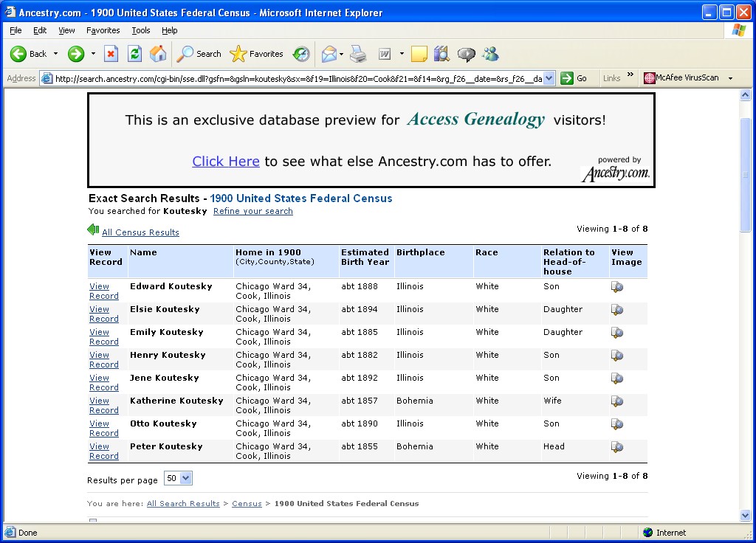
Task: Open the address bar URL dropdown
Action: click(x=549, y=78)
